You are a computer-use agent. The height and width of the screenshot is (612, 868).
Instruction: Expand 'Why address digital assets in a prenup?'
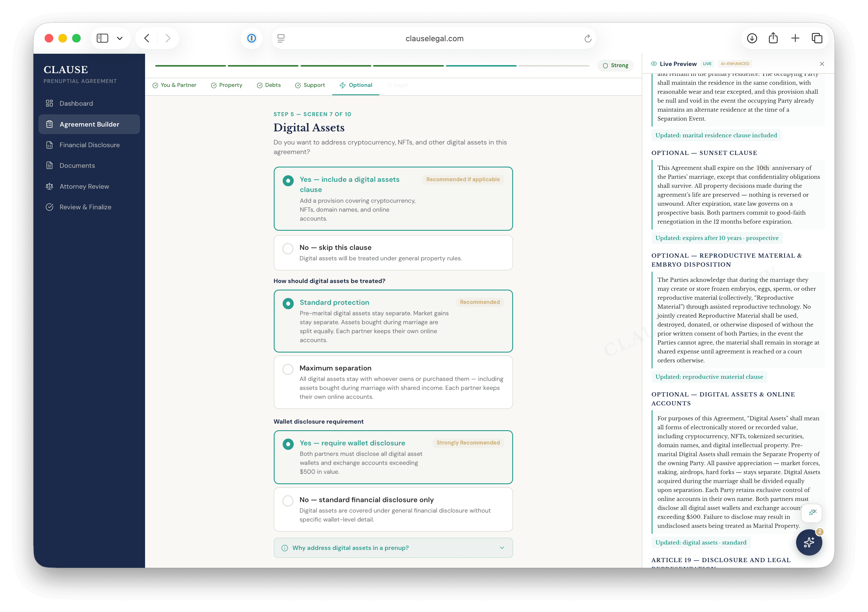[x=393, y=548]
